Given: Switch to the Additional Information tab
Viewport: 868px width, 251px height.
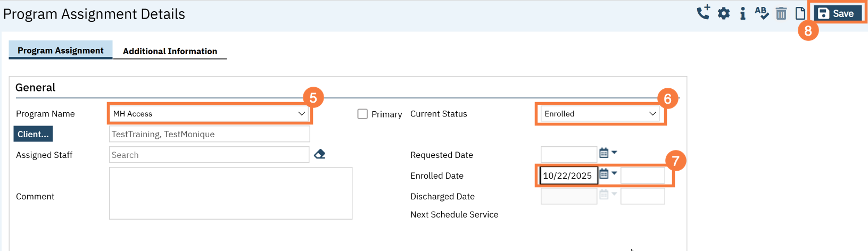Looking at the screenshot, I should (x=170, y=51).
